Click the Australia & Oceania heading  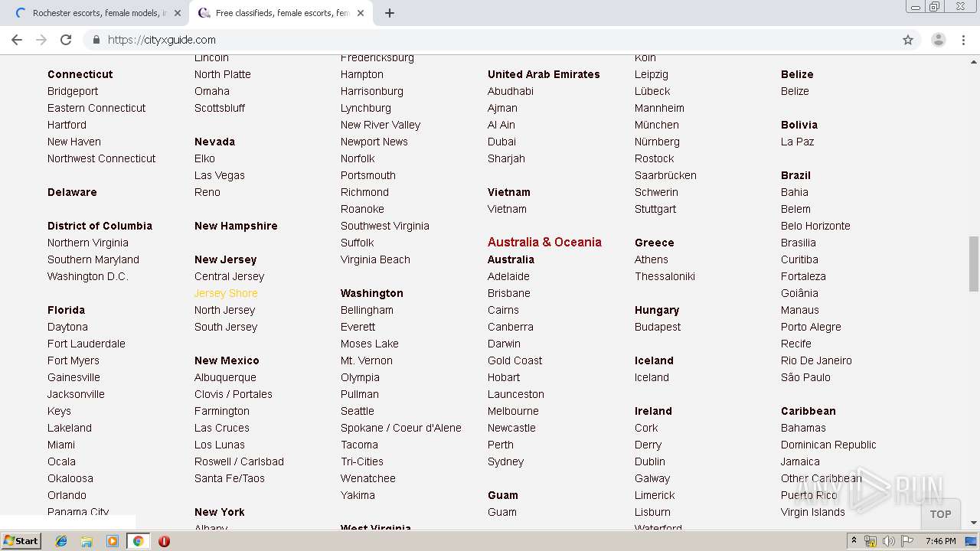click(544, 242)
